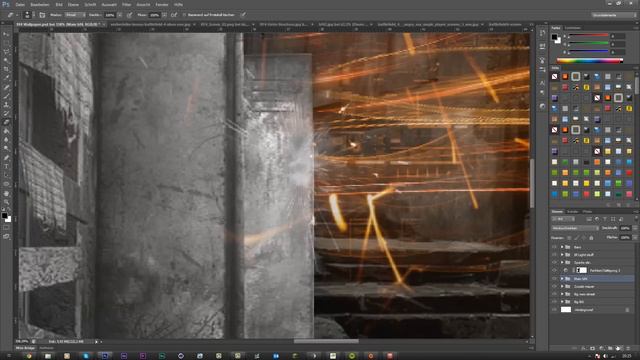
Task: Open the eraser Modus dropdown
Action: click(74, 15)
